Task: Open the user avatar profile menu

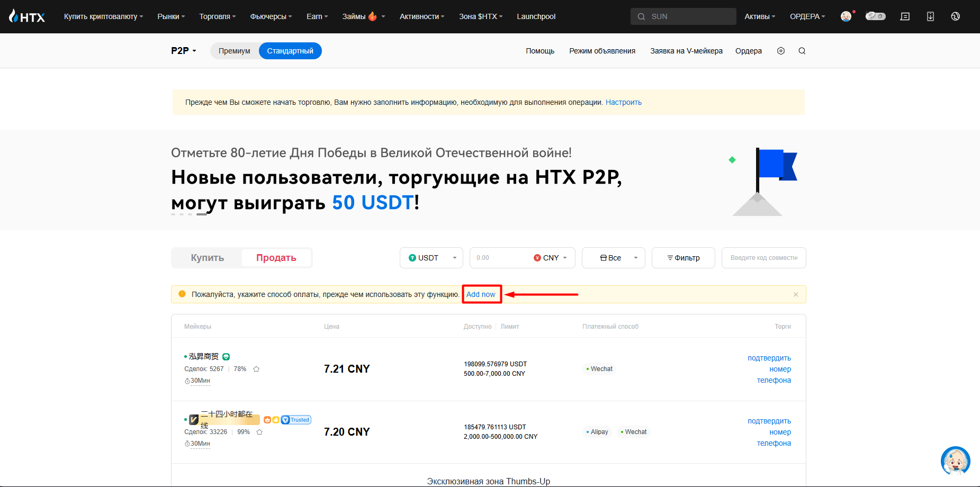Action: (x=846, y=16)
